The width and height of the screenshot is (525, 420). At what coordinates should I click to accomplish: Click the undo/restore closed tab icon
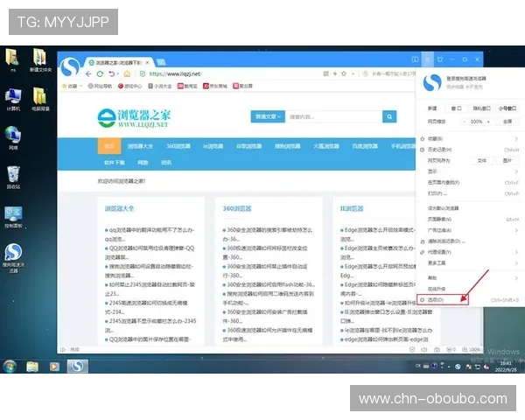[x=111, y=74]
